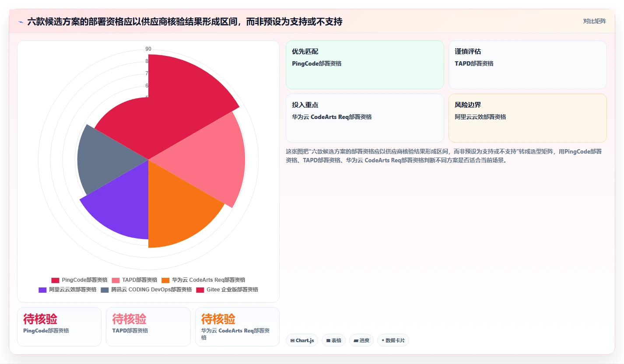Click the 数据卡片 chip

coord(393,340)
